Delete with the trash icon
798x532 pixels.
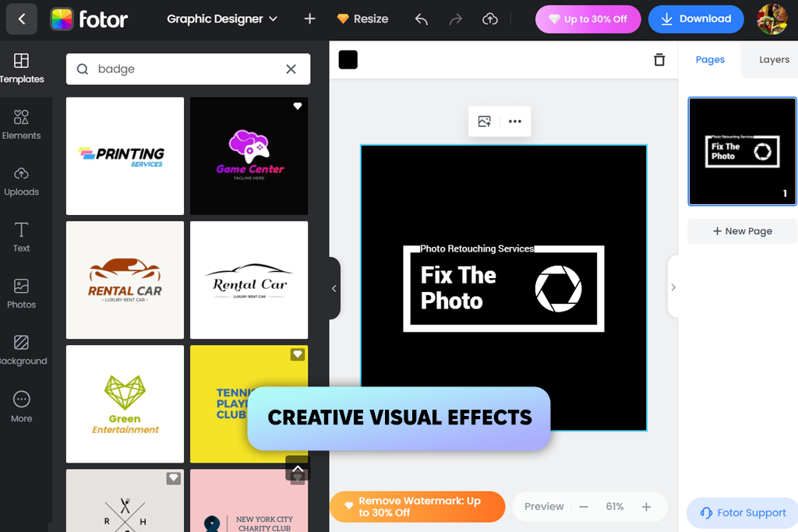point(659,59)
